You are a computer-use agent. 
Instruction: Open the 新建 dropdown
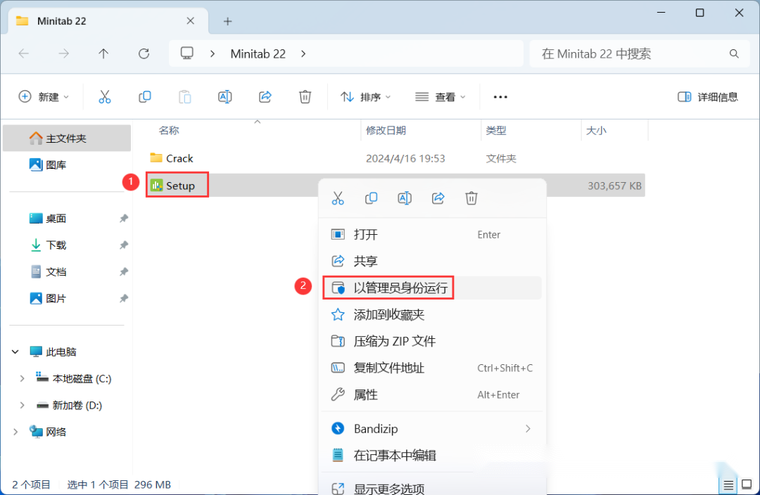pos(44,97)
